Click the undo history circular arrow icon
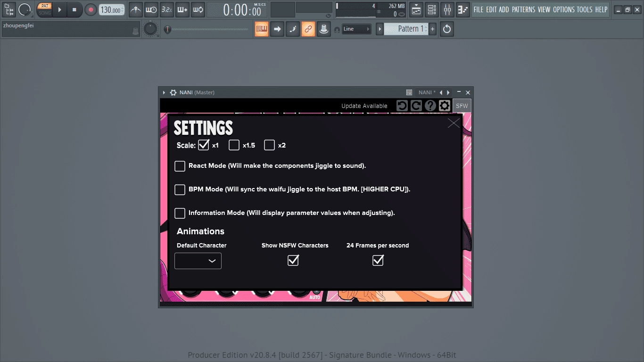This screenshot has width=644, height=362. tap(447, 29)
